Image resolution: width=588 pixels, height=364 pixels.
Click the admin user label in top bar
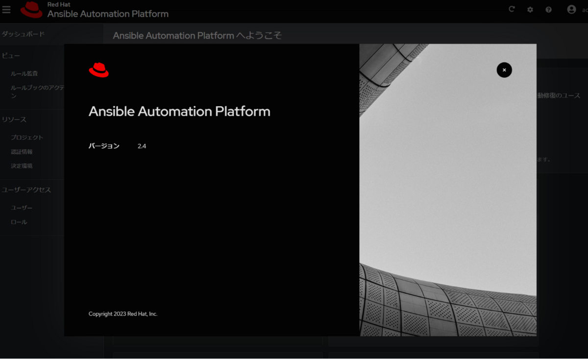(585, 9)
